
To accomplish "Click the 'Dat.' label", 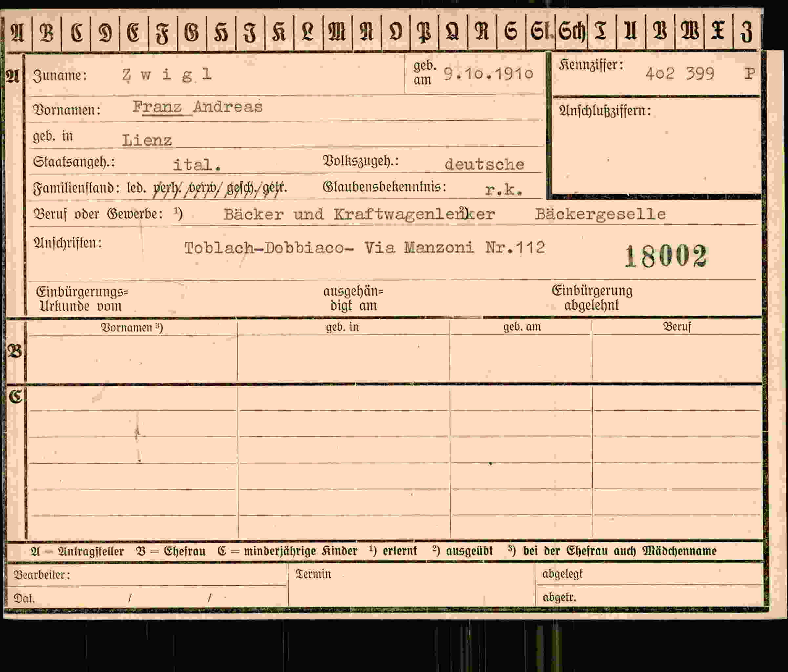I will click(24, 598).
